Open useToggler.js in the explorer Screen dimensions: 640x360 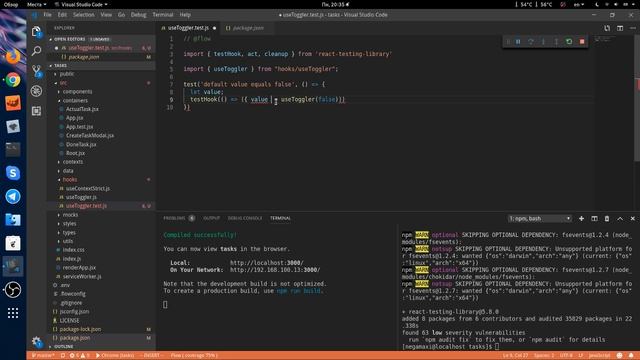point(81,197)
